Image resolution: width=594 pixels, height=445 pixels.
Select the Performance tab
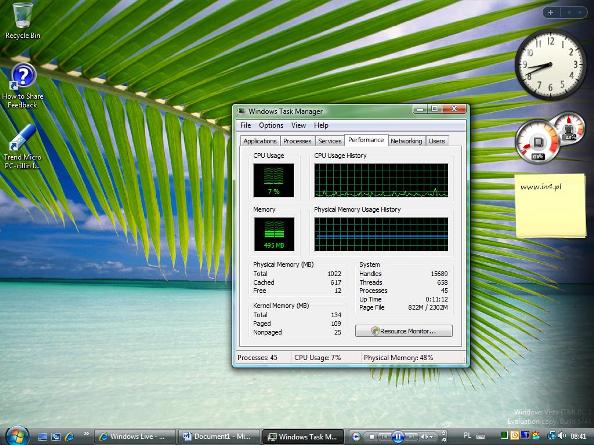[366, 140]
